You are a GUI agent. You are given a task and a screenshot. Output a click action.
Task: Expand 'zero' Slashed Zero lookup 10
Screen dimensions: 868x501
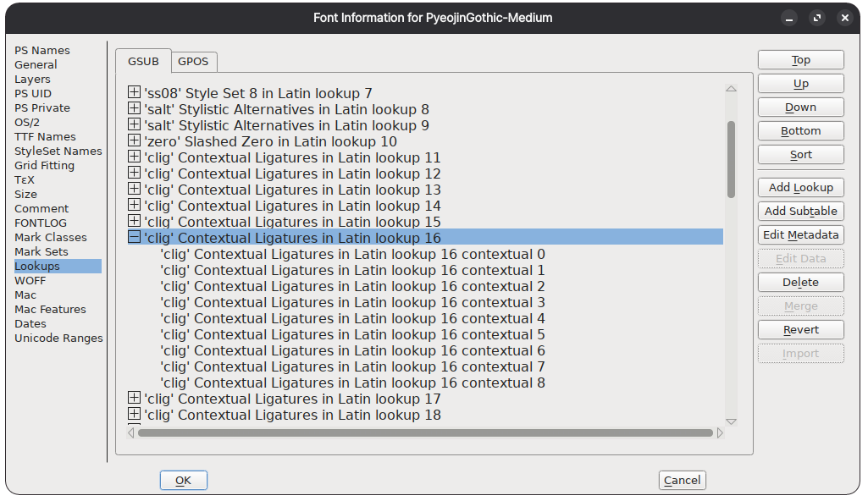(x=134, y=140)
